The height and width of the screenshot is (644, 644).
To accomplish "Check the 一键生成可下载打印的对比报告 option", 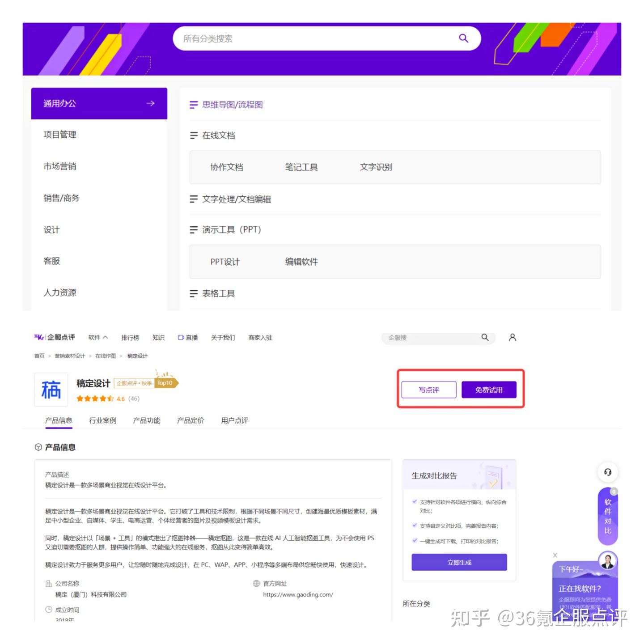I will 415,541.
